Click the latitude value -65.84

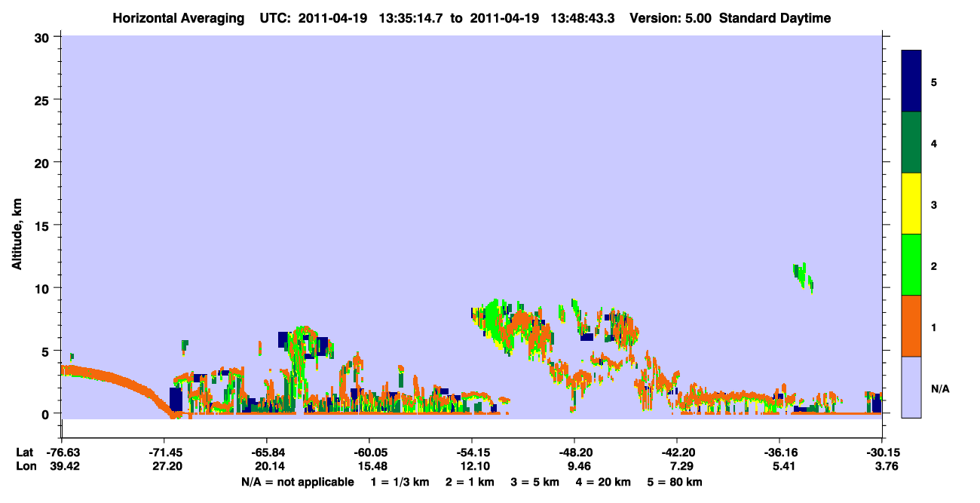267,452
